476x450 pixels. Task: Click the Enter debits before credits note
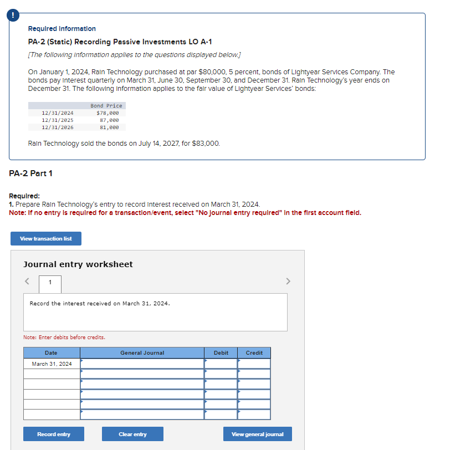(64, 337)
